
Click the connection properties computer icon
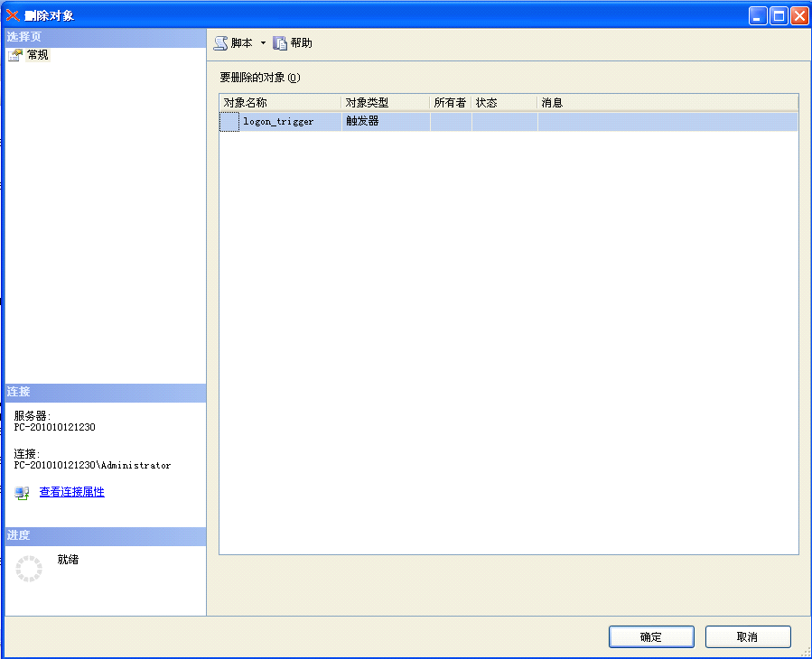click(x=22, y=493)
